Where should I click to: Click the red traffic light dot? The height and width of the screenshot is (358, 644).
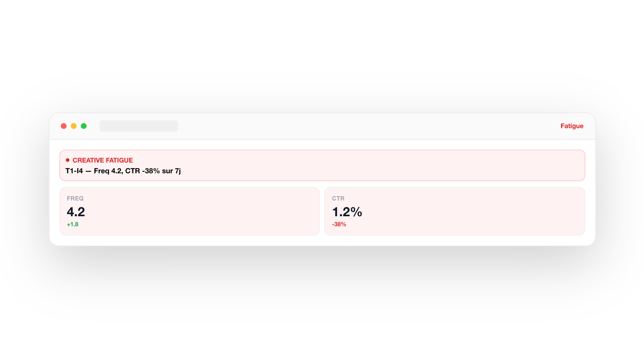63,126
